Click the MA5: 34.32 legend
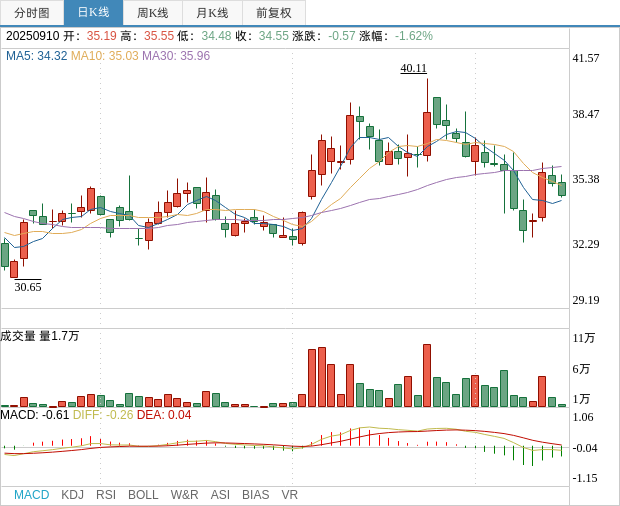Viewport: 620px width, 506px height. click(x=36, y=56)
